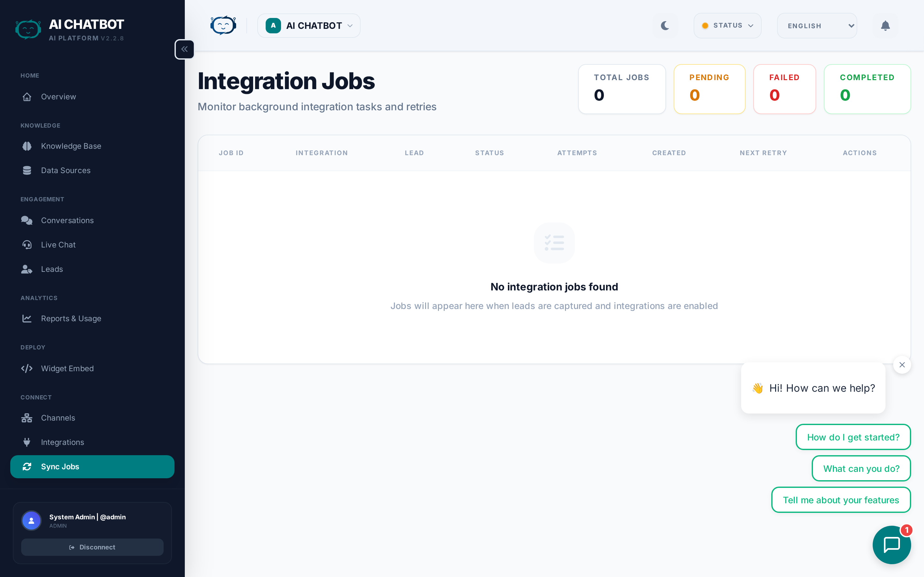
Task: Open the Integrations plug icon
Action: [x=27, y=442]
